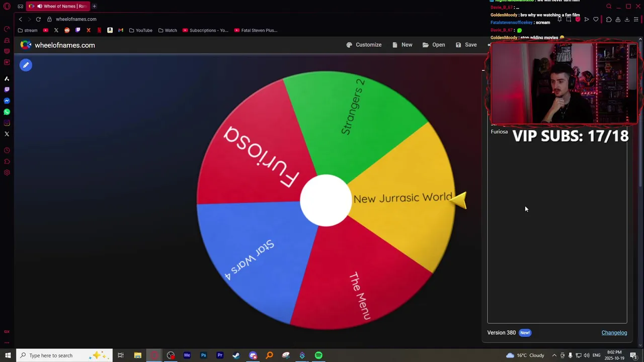The image size is (644, 362).
Task: Open the Subscriptions - Yo... bookmark
Action: pyautogui.click(x=205, y=30)
